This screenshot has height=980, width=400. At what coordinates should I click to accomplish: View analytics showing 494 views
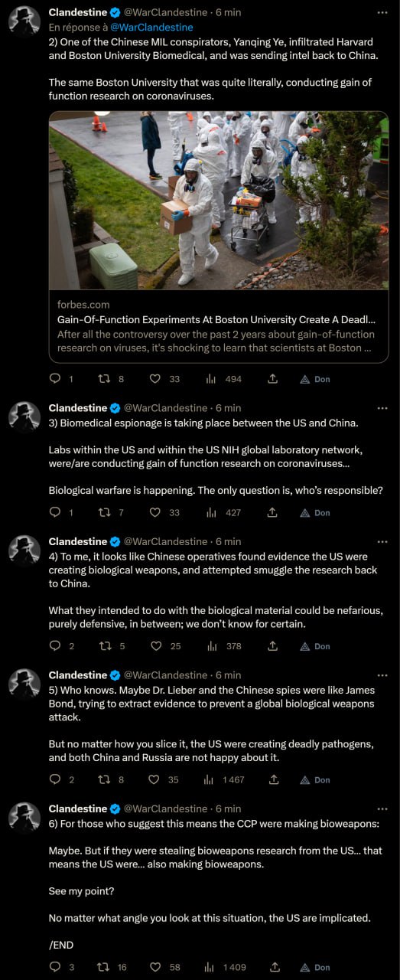click(223, 378)
